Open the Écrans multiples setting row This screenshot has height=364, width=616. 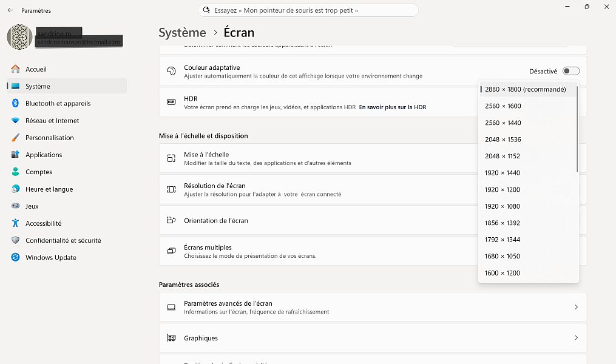pyautogui.click(x=373, y=251)
